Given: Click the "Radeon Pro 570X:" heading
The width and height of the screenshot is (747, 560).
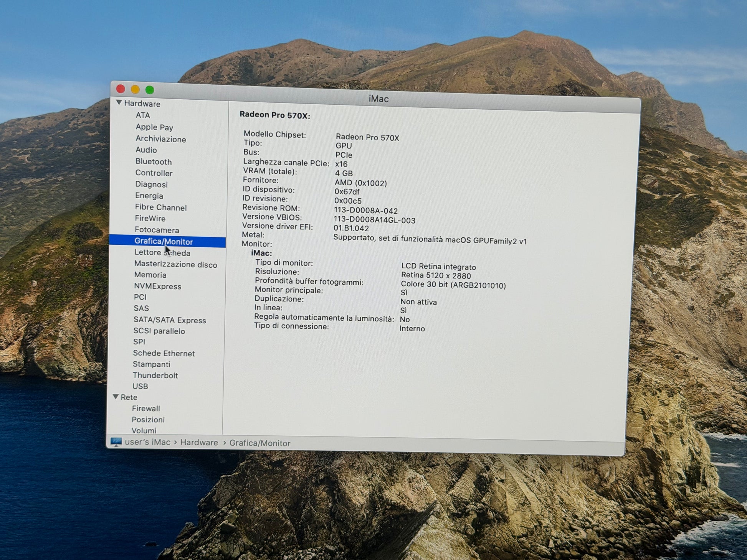Looking at the screenshot, I should [x=274, y=115].
